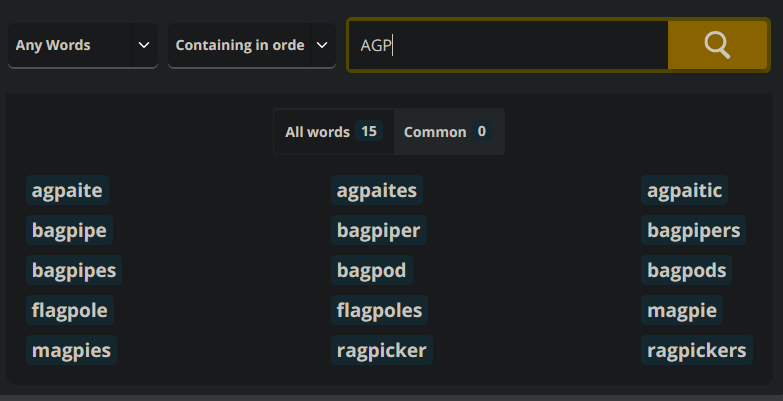Open the word agpaite
The width and height of the screenshot is (783, 401).
coord(67,190)
